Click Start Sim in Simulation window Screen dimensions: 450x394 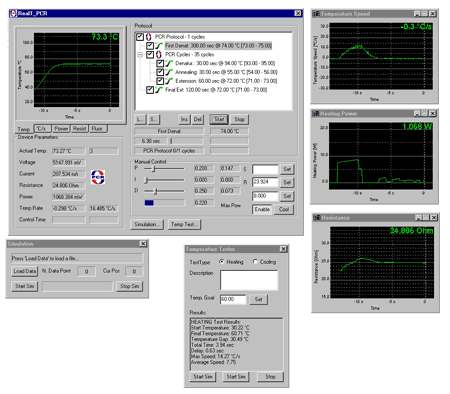click(x=25, y=286)
